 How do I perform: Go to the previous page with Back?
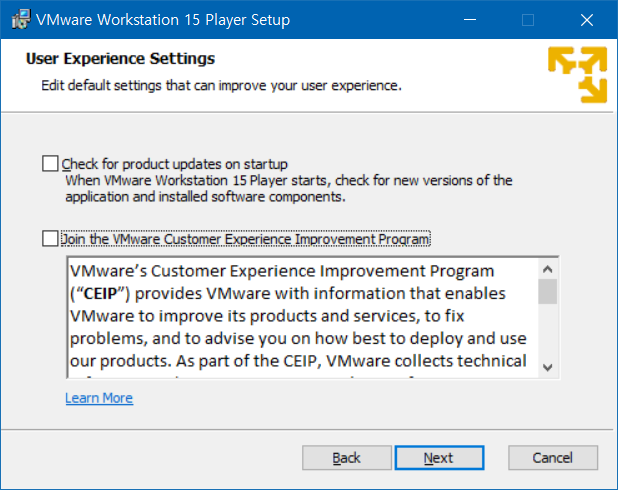pos(346,458)
